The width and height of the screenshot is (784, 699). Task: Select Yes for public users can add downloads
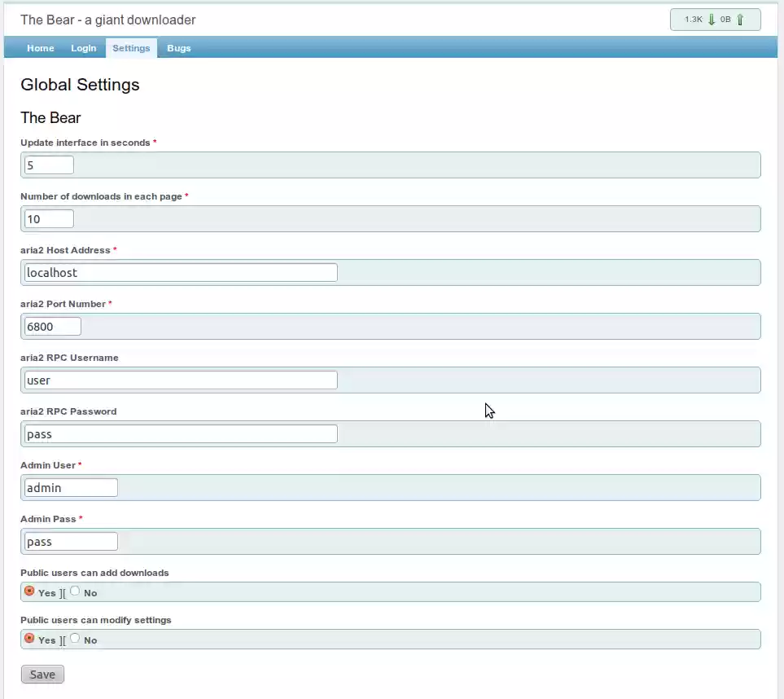click(x=29, y=591)
